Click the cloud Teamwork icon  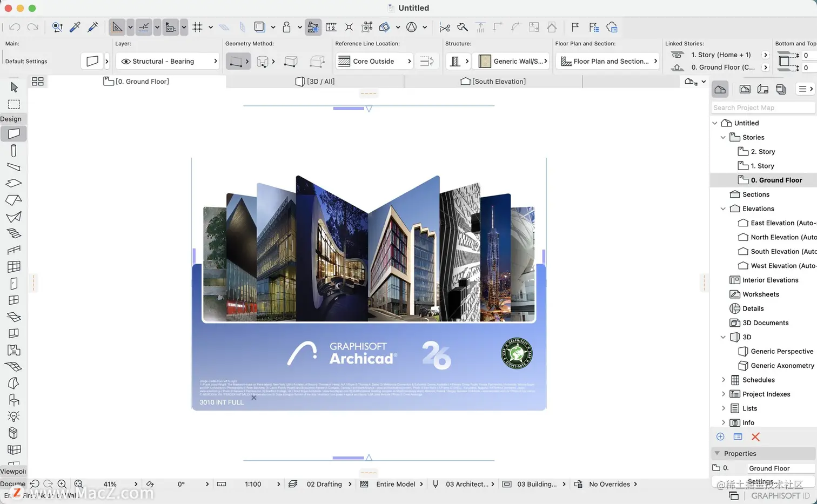pyautogui.click(x=612, y=27)
